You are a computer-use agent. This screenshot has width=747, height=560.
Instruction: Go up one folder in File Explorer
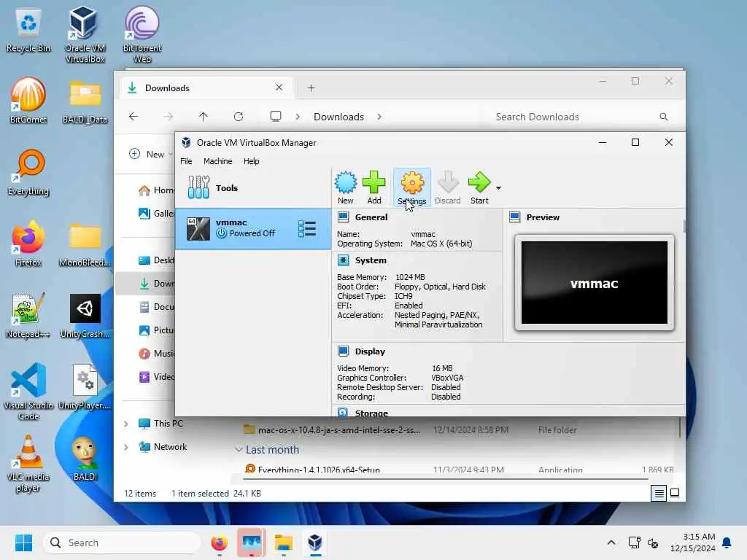(x=204, y=117)
